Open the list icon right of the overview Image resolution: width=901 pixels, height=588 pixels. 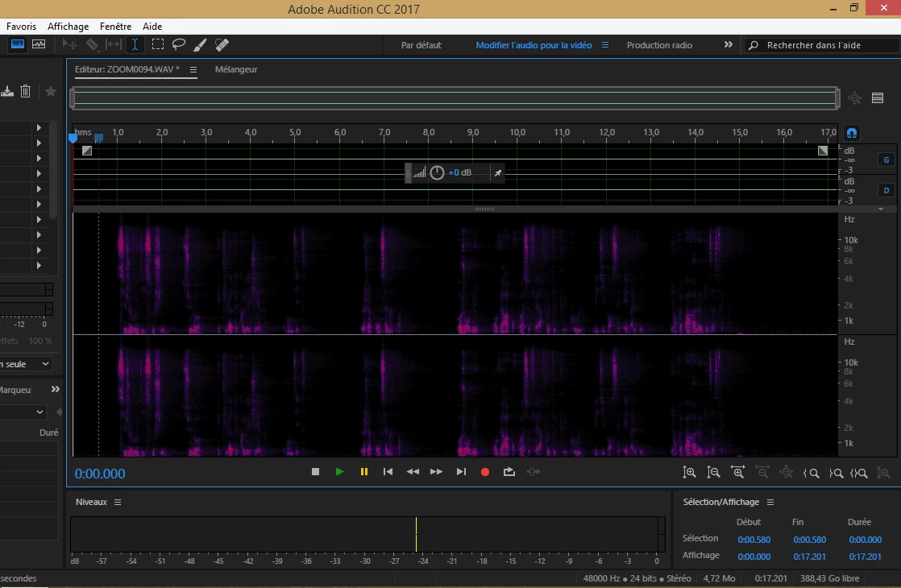click(x=878, y=98)
